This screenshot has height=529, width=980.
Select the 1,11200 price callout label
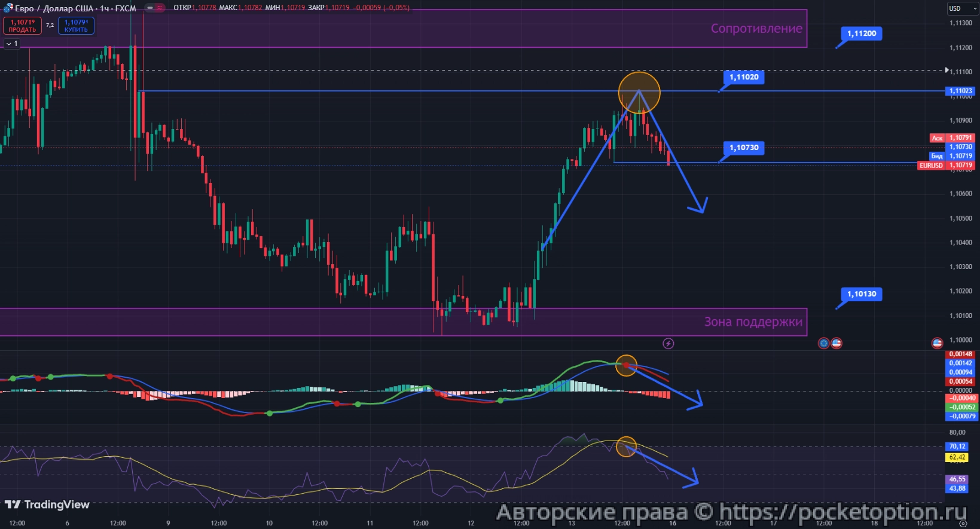point(861,33)
